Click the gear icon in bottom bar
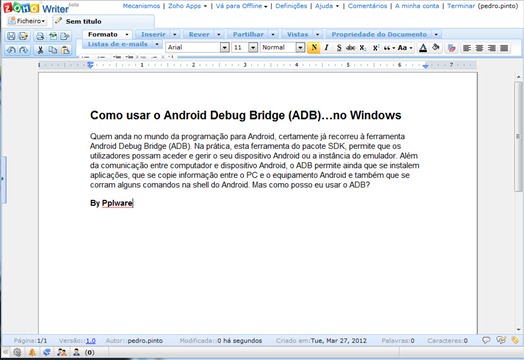Screen dimensions: 524x360 (x=17, y=352)
